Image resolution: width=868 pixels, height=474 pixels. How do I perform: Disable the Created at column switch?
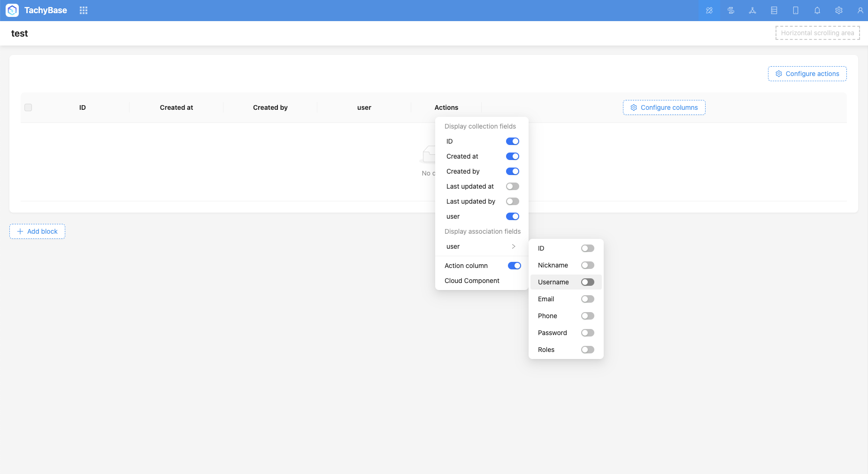coord(513,156)
